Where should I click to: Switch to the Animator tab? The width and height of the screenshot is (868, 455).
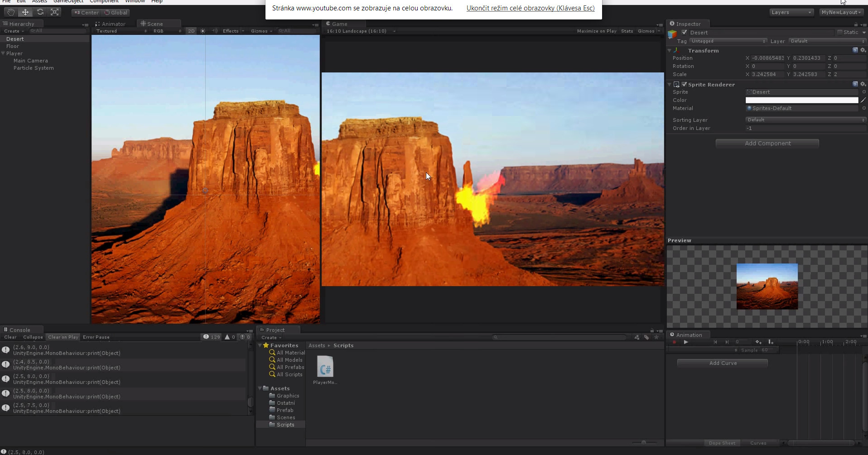[111, 24]
